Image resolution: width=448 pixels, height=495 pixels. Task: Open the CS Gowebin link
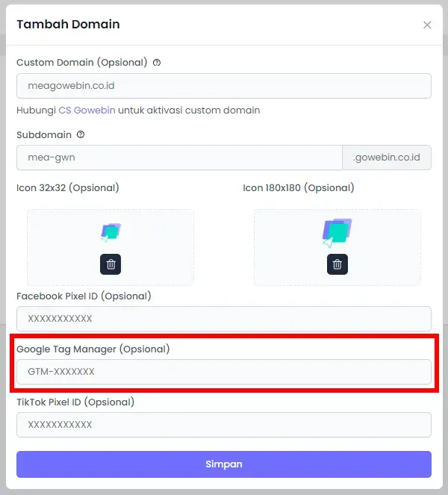click(x=87, y=110)
